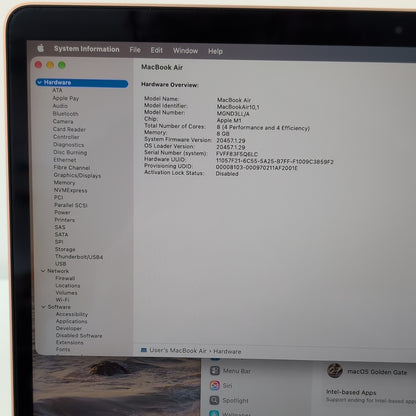416x416 pixels.
Task: Select Fonts under Software
Action: pos(63,349)
